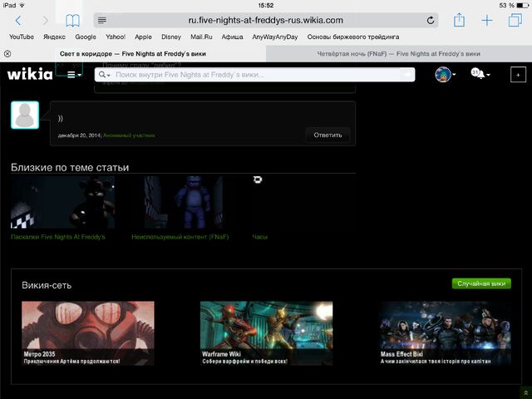Open the Disney bookmark
532x399 pixels.
[x=171, y=37]
